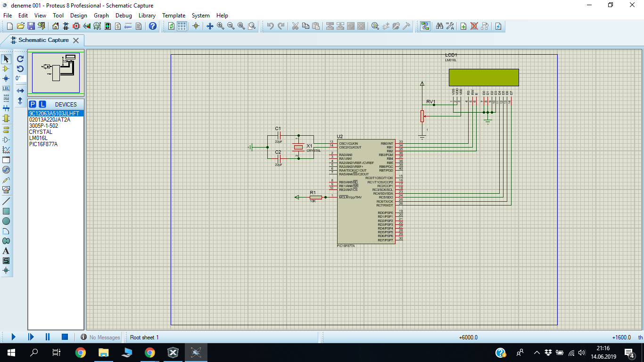Zoom out of the schematic
644x362 pixels.
pyautogui.click(x=231, y=26)
